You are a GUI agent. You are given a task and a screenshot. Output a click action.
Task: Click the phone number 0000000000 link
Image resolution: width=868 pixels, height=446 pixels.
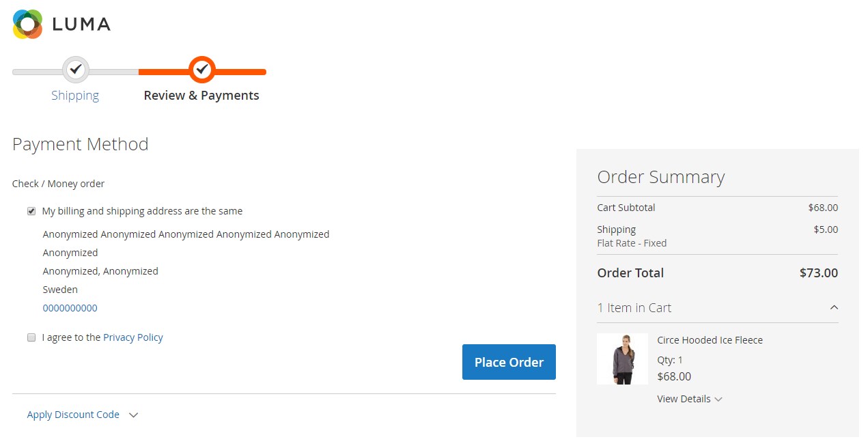tap(70, 308)
